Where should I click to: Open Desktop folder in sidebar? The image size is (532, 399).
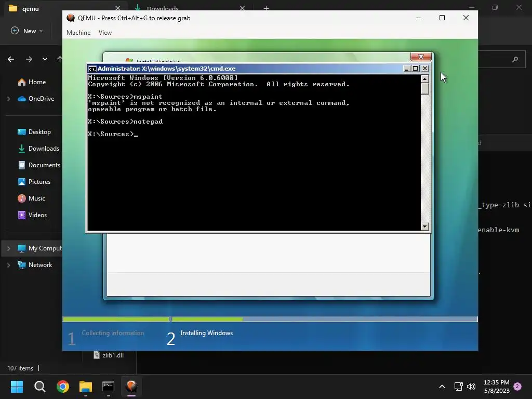(x=39, y=132)
